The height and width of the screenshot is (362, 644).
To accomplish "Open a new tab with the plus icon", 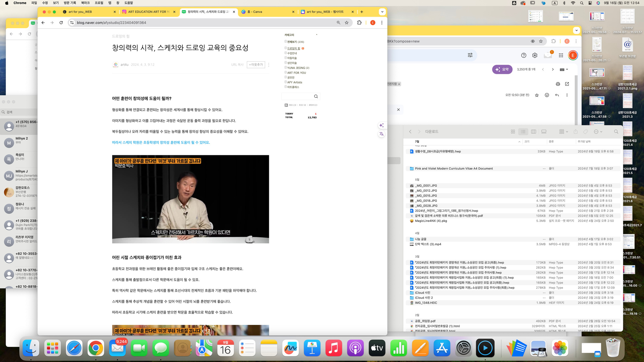I will (362, 12).
